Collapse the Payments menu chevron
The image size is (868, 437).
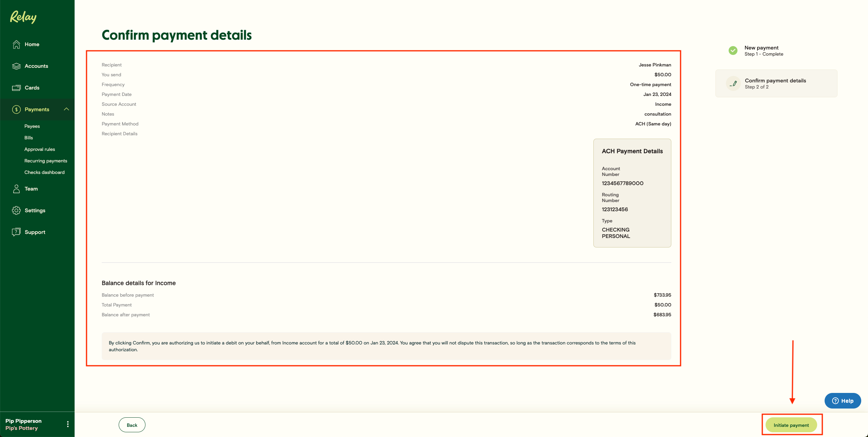click(66, 109)
